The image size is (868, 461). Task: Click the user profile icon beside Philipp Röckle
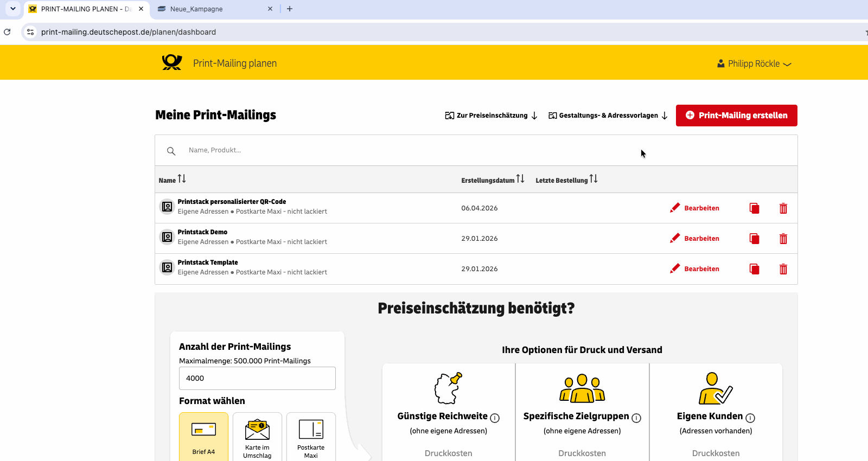(x=721, y=63)
